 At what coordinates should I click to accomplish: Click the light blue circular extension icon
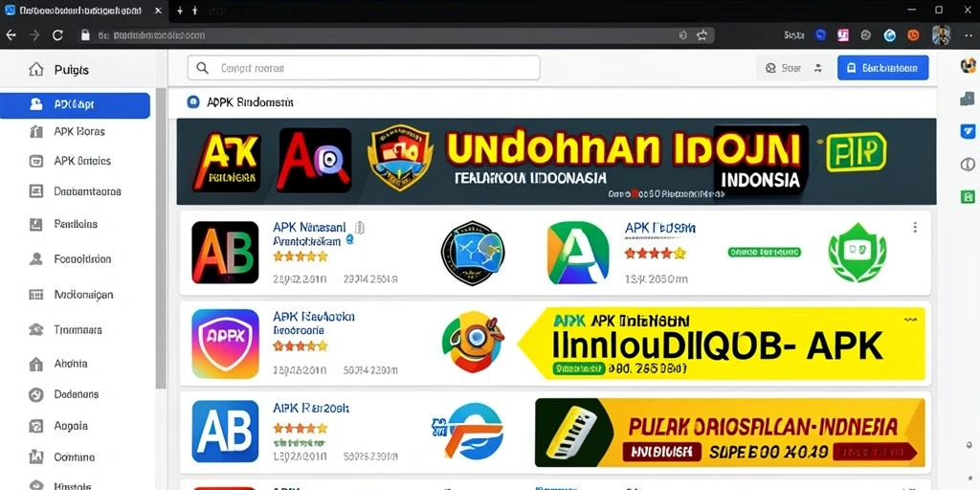[889, 35]
